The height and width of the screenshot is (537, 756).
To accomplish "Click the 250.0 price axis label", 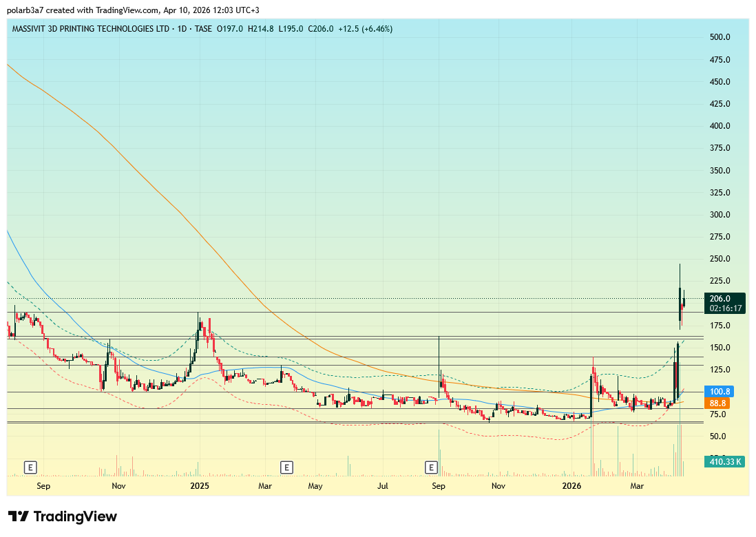I will (720, 259).
